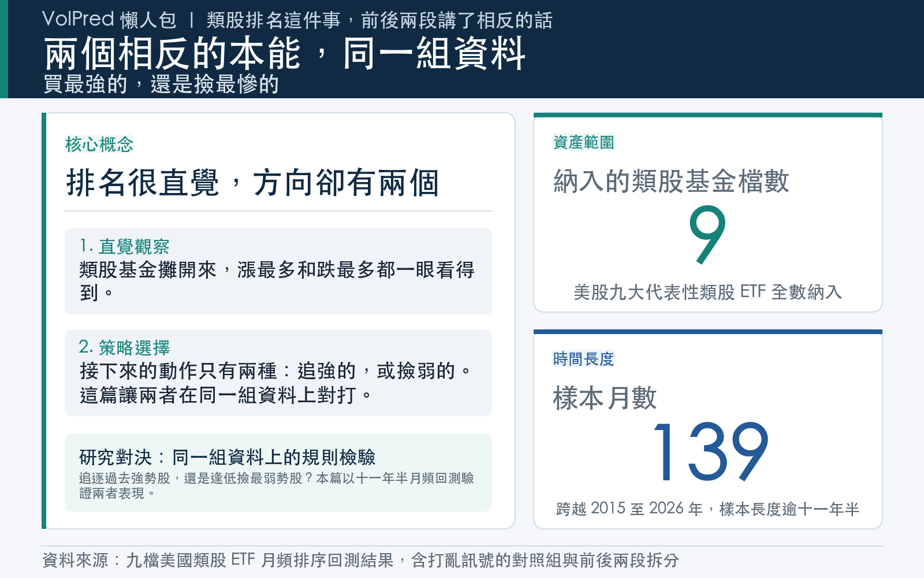This screenshot has height=578, width=924.
Task: Click the small note beginning "追逐過去強勢股"
Action: [x=277, y=486]
